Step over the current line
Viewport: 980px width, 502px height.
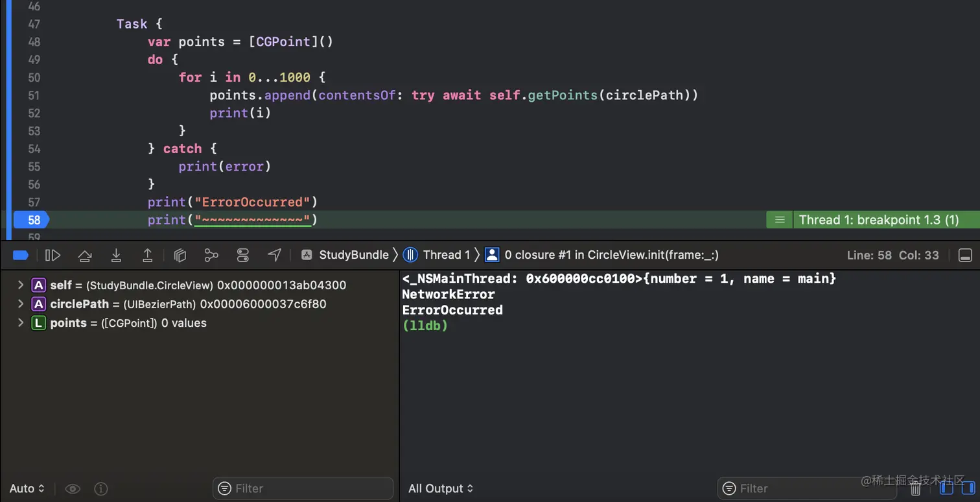(x=85, y=255)
